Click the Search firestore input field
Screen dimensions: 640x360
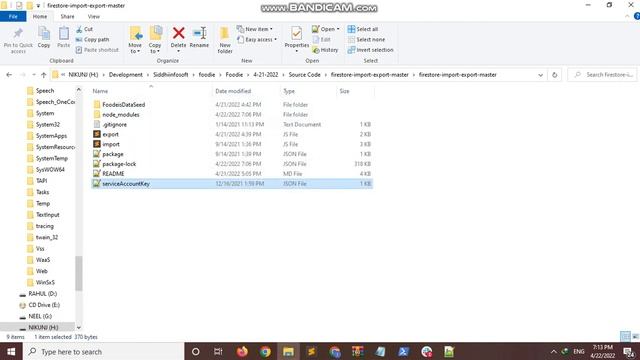602,75
